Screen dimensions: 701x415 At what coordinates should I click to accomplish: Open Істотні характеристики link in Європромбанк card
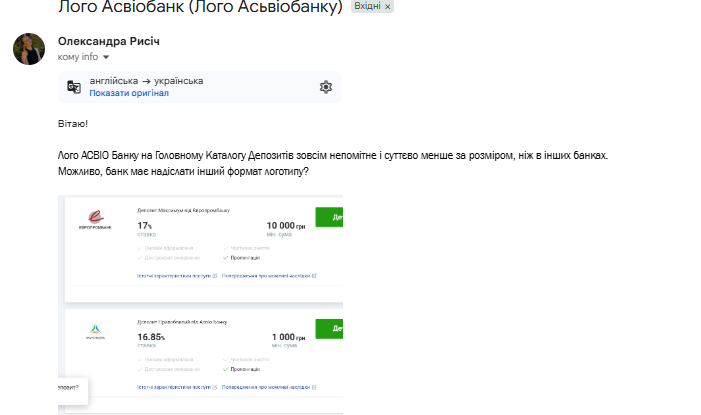pos(177,276)
